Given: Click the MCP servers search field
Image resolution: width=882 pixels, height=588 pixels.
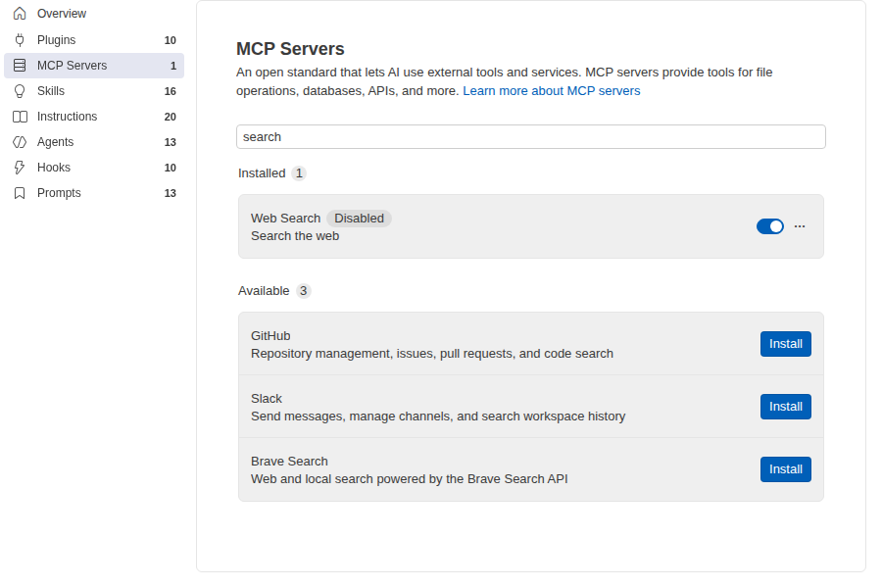Looking at the screenshot, I should click(x=530, y=137).
